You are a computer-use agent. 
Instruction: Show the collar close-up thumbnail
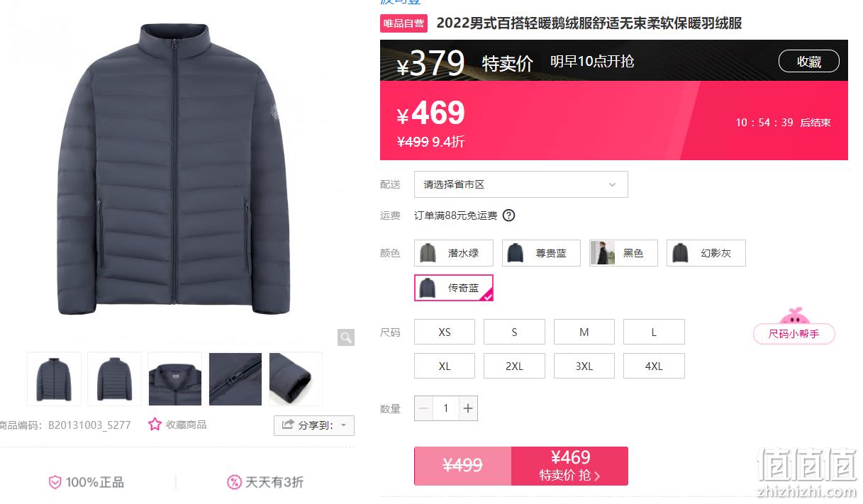point(175,379)
